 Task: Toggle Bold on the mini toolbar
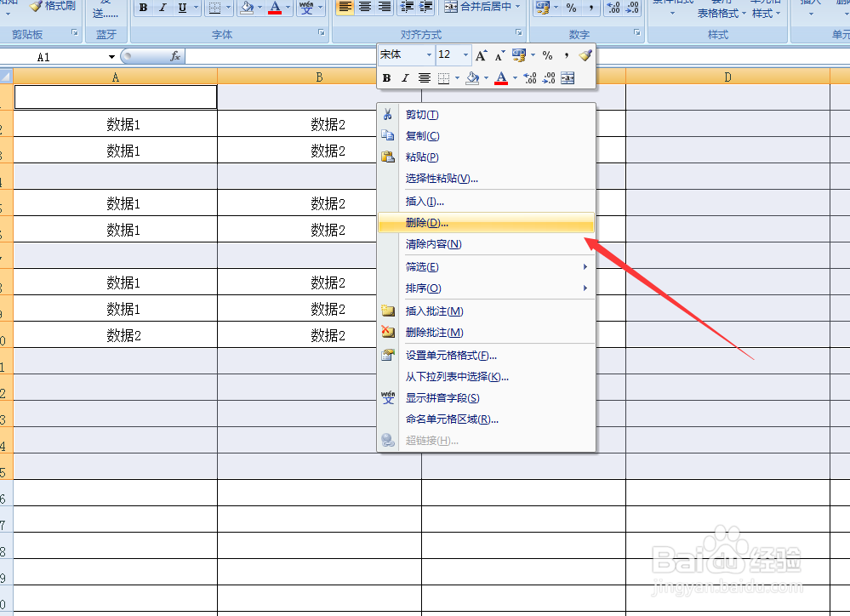387,77
